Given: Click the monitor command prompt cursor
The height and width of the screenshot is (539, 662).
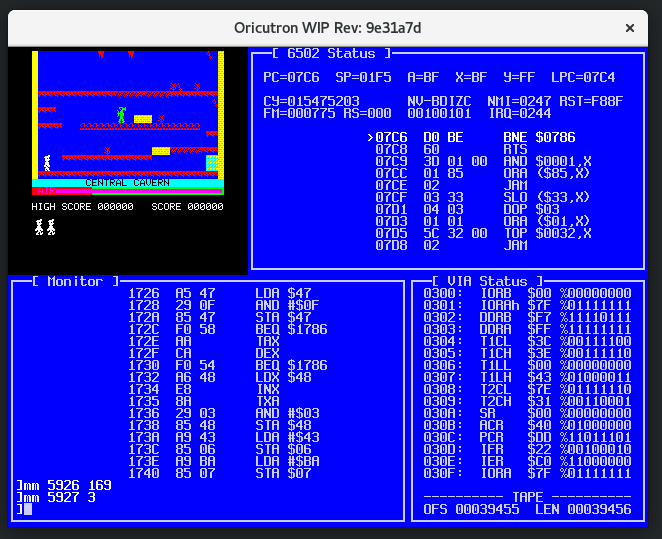Looking at the screenshot, I should coord(28,509).
